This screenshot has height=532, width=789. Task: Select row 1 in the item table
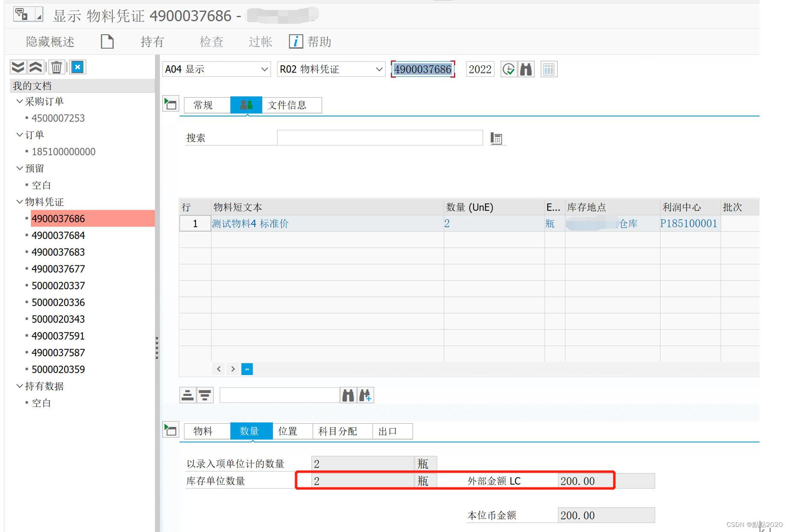coord(195,224)
